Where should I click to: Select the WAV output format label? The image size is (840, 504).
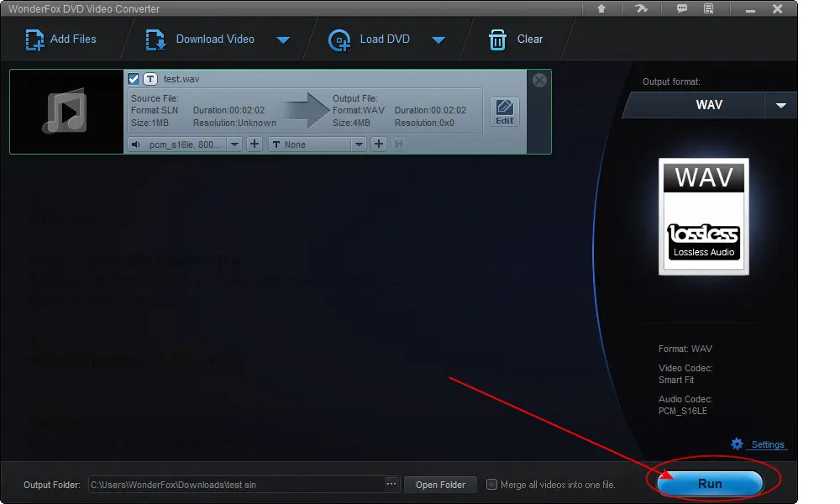(709, 105)
